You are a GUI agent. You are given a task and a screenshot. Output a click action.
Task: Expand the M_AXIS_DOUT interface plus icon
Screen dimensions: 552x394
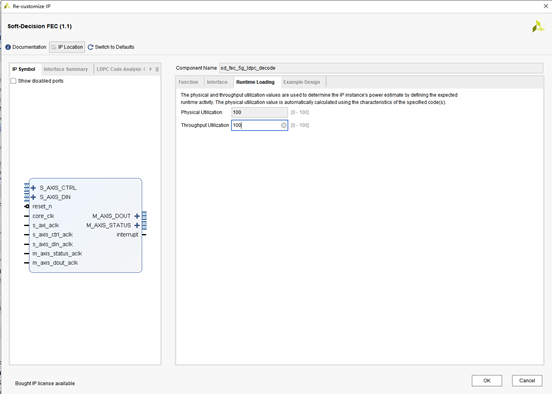coord(137,216)
